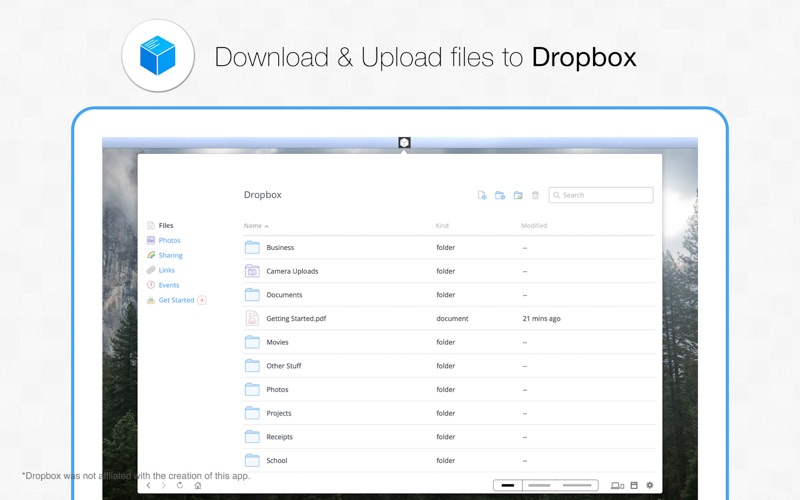800x500 pixels.
Task: Open settings with the gear icon
Action: click(x=649, y=485)
